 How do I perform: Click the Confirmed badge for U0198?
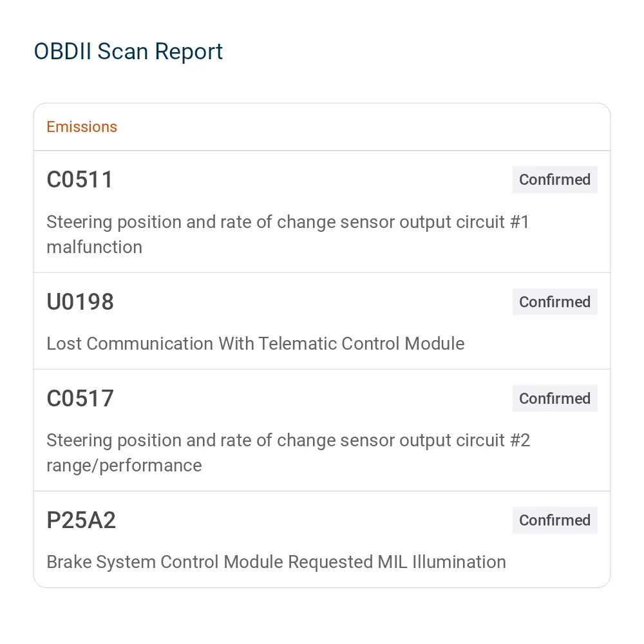click(554, 302)
